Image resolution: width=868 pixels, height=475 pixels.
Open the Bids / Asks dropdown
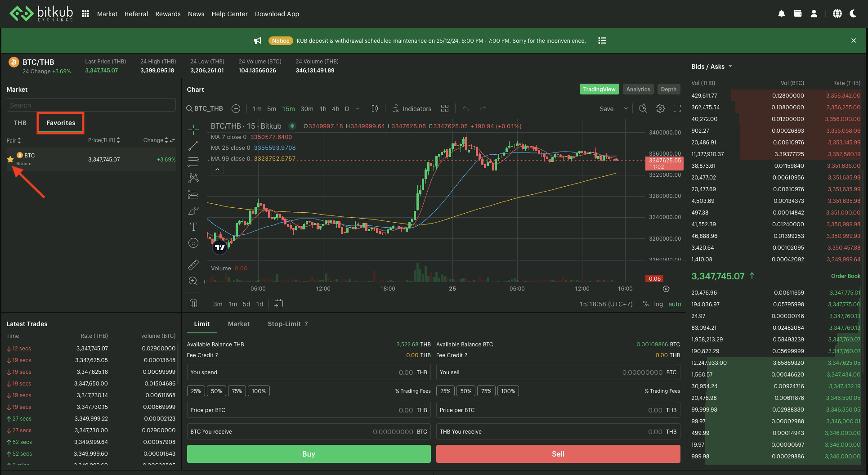click(x=712, y=67)
